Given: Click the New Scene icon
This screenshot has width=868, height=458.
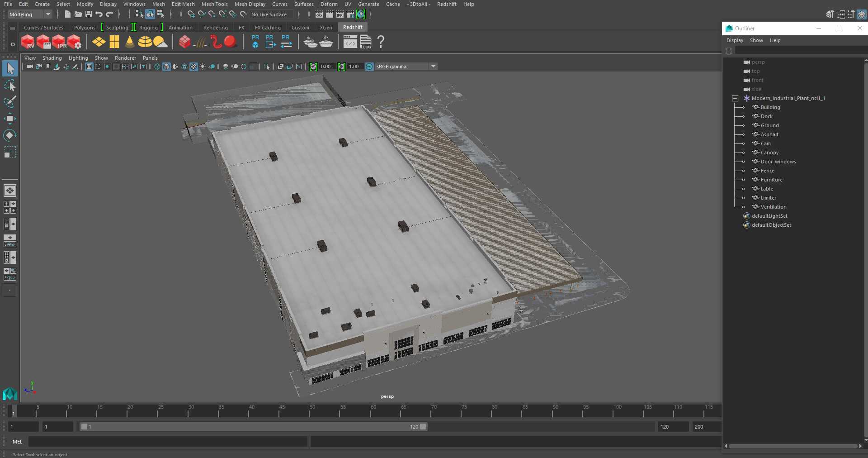Looking at the screenshot, I should click(67, 14).
